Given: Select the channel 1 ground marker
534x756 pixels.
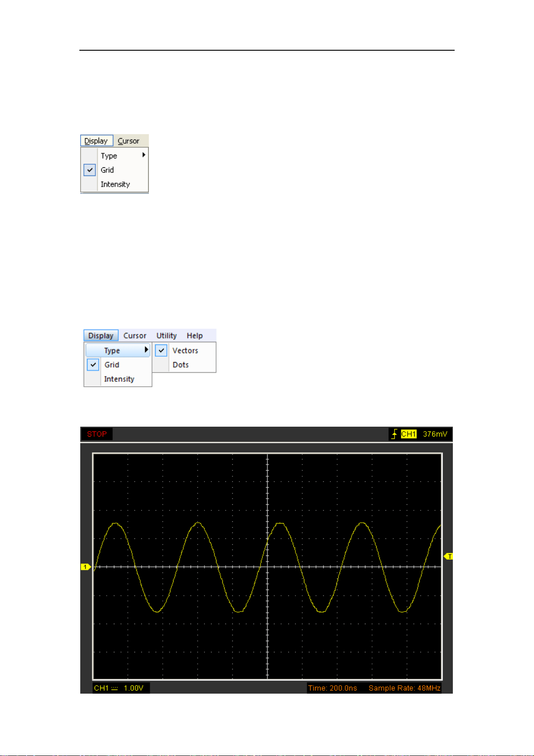Looking at the screenshot, I should point(86,567).
